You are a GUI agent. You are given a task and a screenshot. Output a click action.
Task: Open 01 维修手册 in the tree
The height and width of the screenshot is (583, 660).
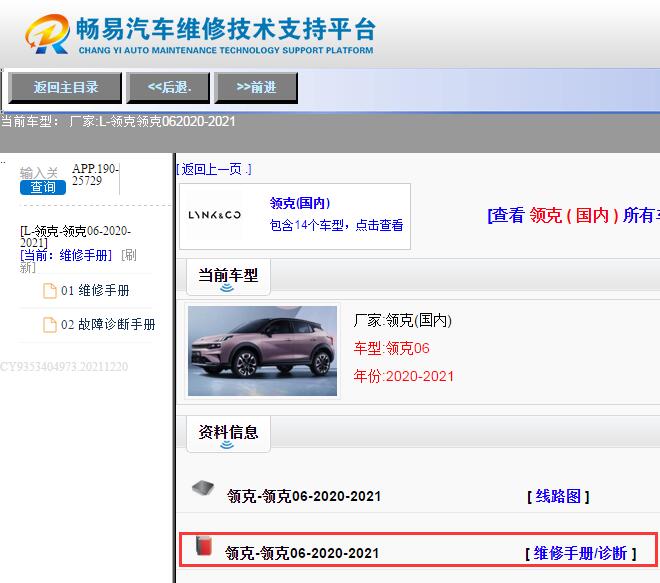point(95,291)
